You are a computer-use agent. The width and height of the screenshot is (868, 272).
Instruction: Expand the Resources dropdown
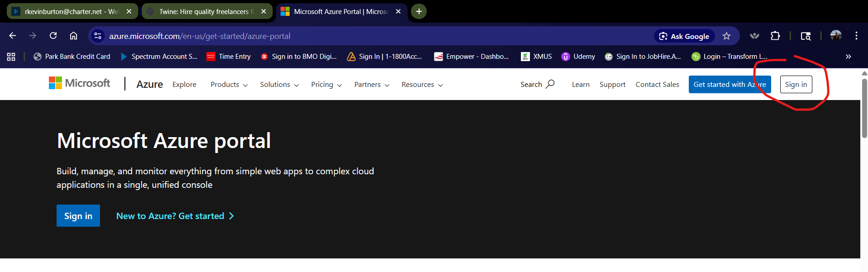coord(422,85)
